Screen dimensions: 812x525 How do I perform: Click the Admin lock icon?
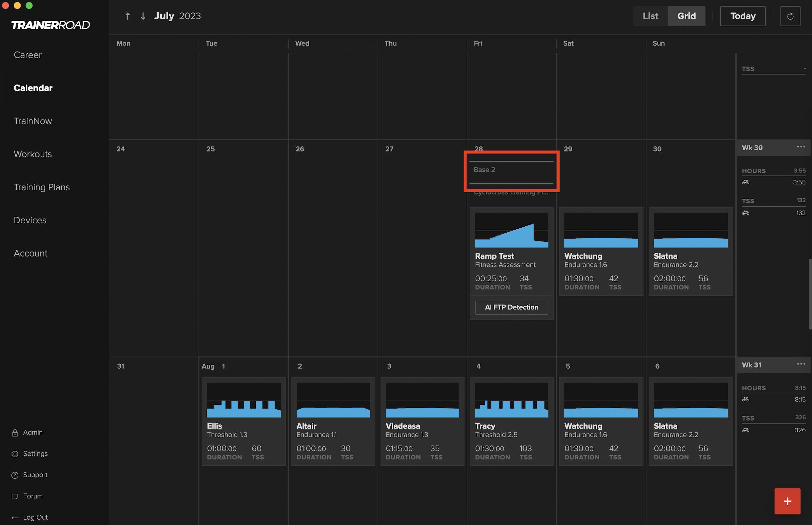(15, 432)
